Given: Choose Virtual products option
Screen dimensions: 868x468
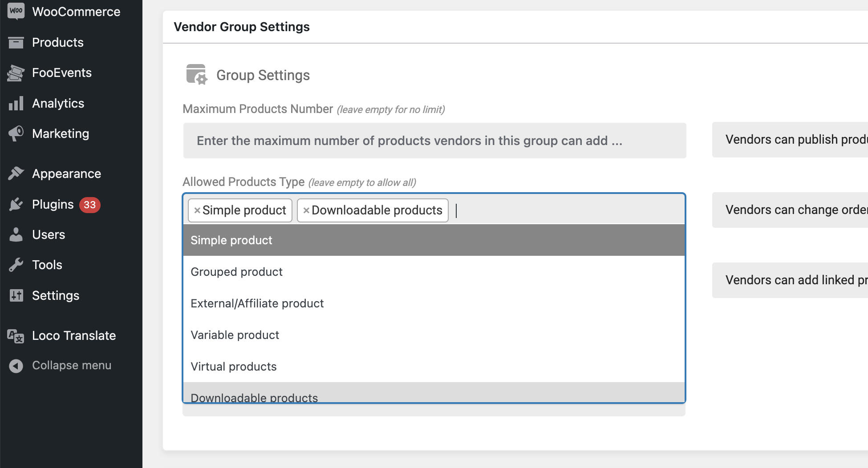Looking at the screenshot, I should [434, 367].
